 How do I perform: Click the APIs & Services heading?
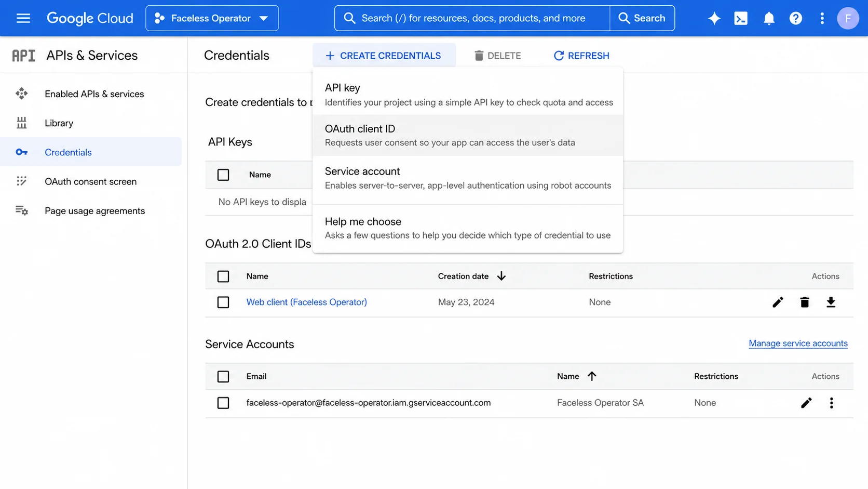pyautogui.click(x=92, y=56)
